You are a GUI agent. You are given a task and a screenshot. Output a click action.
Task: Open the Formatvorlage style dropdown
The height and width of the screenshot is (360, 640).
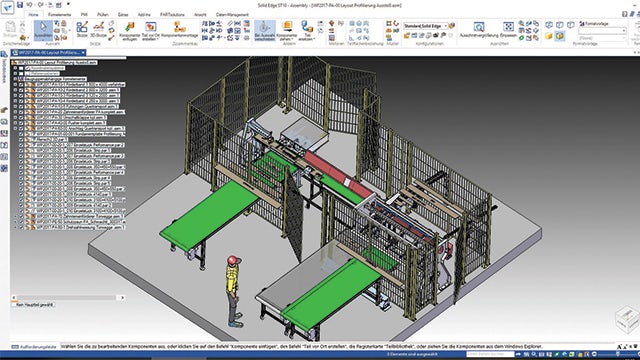(x=602, y=31)
